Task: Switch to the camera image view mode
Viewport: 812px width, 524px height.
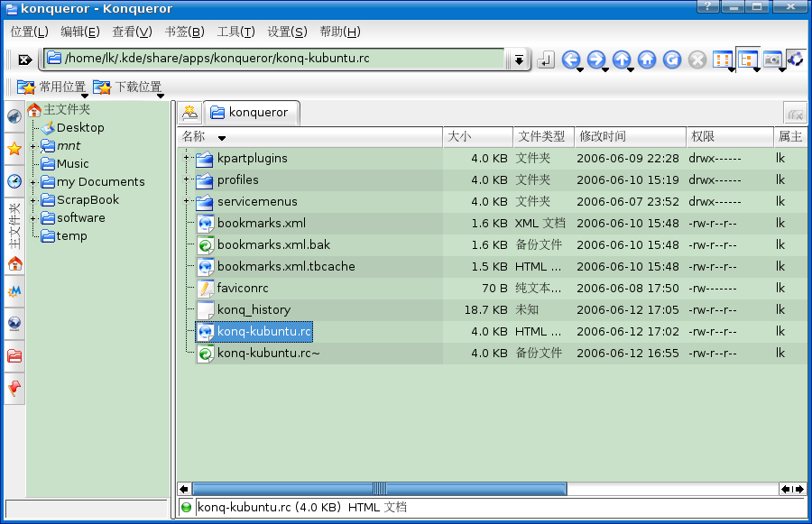Action: click(x=772, y=60)
